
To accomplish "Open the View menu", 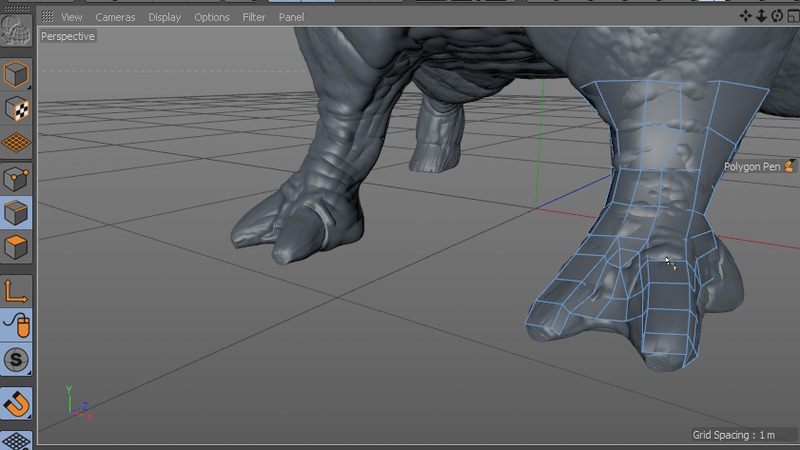I will point(71,17).
